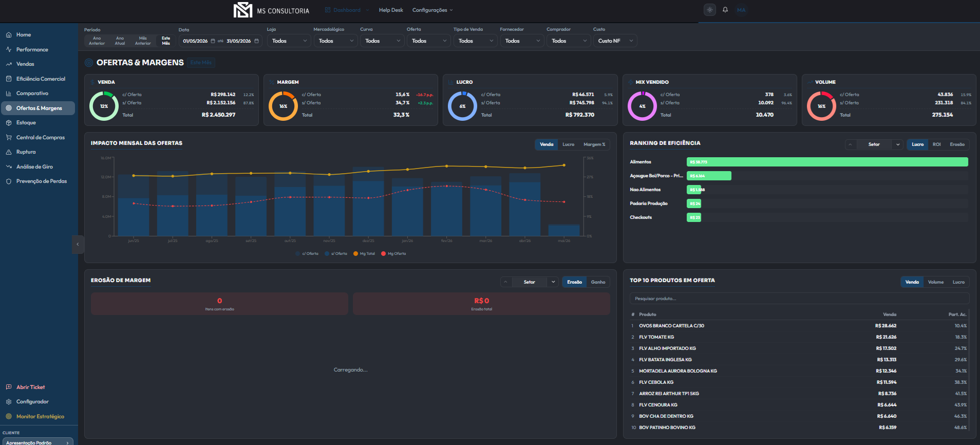Open Ruptura warning icon in sidebar
Screen dimensions: 980x445
[x=9, y=152]
